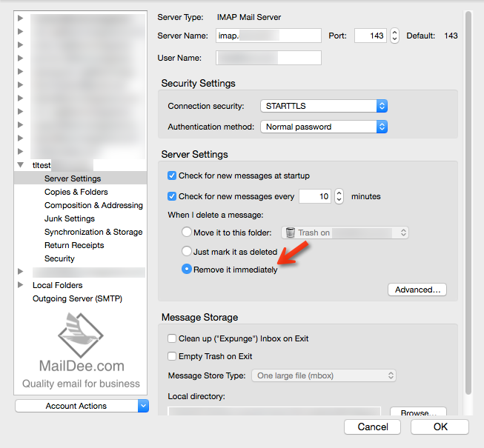Image resolution: width=484 pixels, height=448 pixels.
Task: Enable Empty Trash on Exit
Action: 172,356
